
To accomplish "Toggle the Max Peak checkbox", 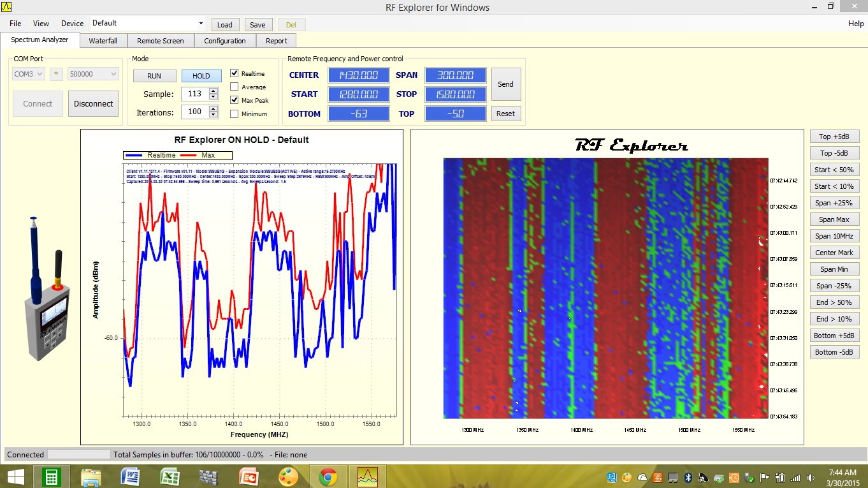I will coord(235,100).
